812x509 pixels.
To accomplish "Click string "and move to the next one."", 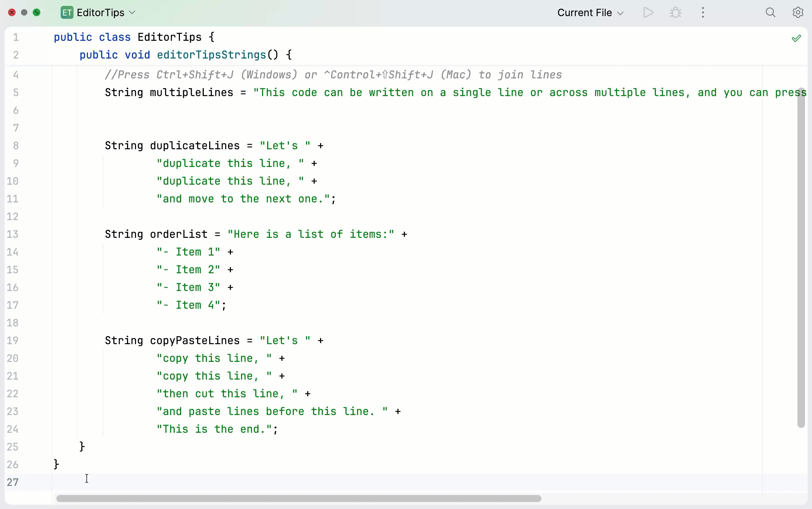I will tap(243, 199).
